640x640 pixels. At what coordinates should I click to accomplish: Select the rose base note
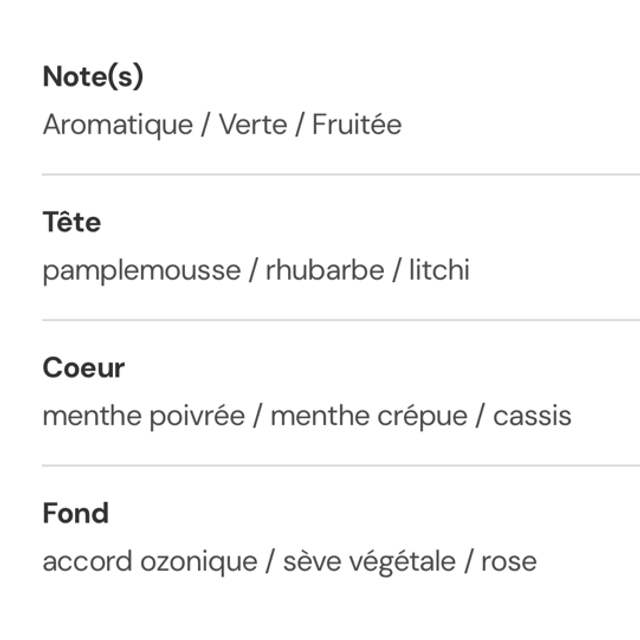[x=508, y=562]
